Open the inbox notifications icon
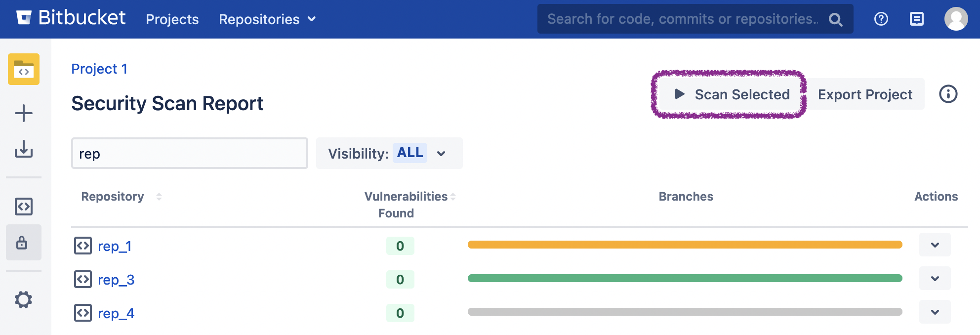This screenshot has height=335, width=980. [x=916, y=19]
